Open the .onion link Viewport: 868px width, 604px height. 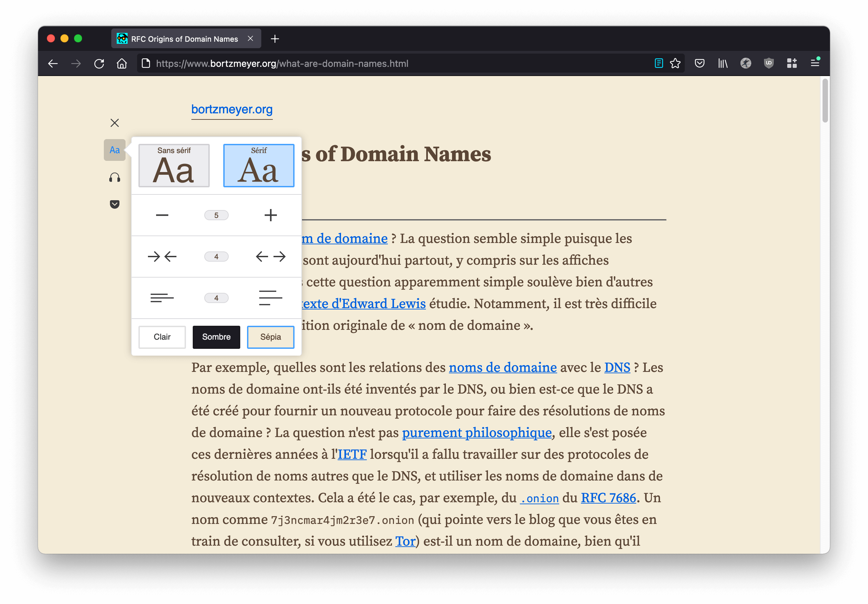(x=540, y=498)
